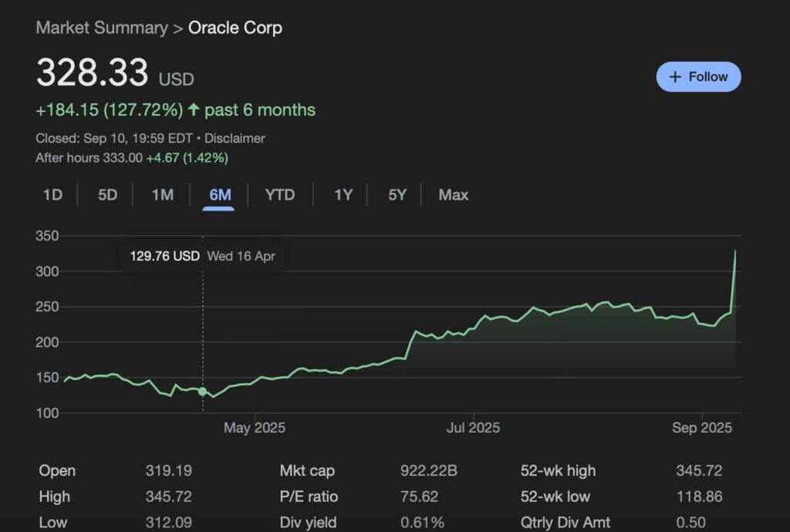Switch chart to 5D range

coord(107,195)
